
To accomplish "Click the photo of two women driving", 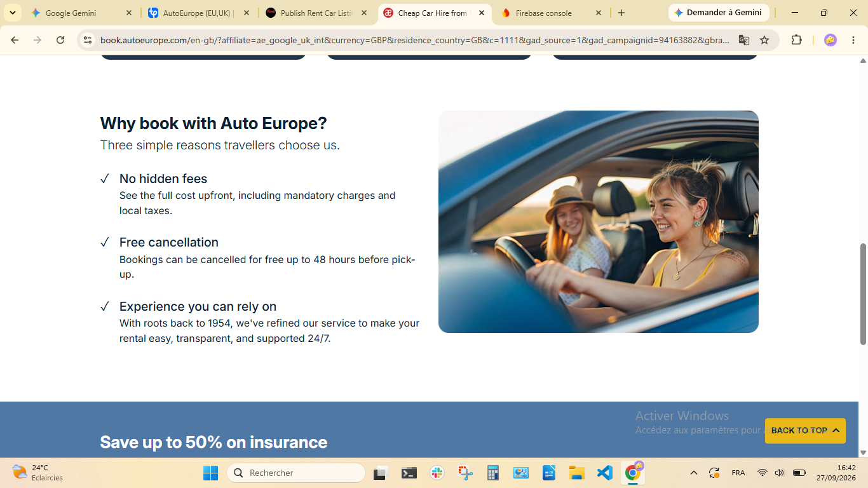I will [599, 222].
